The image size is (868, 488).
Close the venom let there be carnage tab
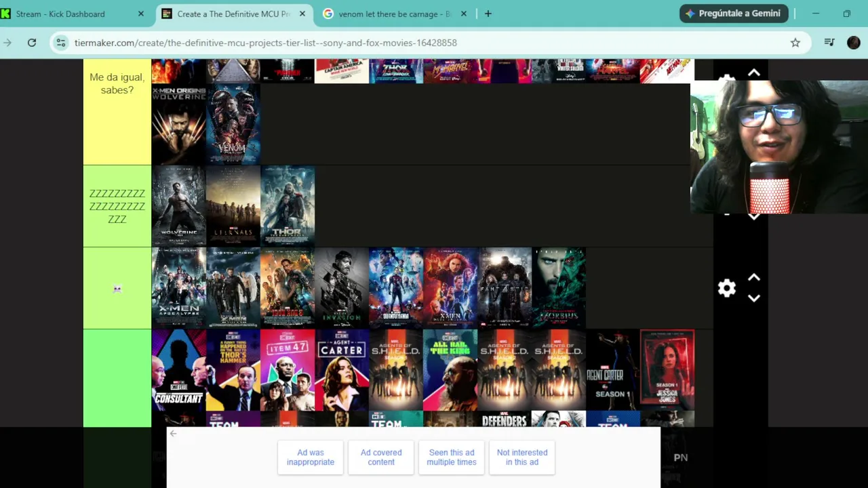click(464, 14)
